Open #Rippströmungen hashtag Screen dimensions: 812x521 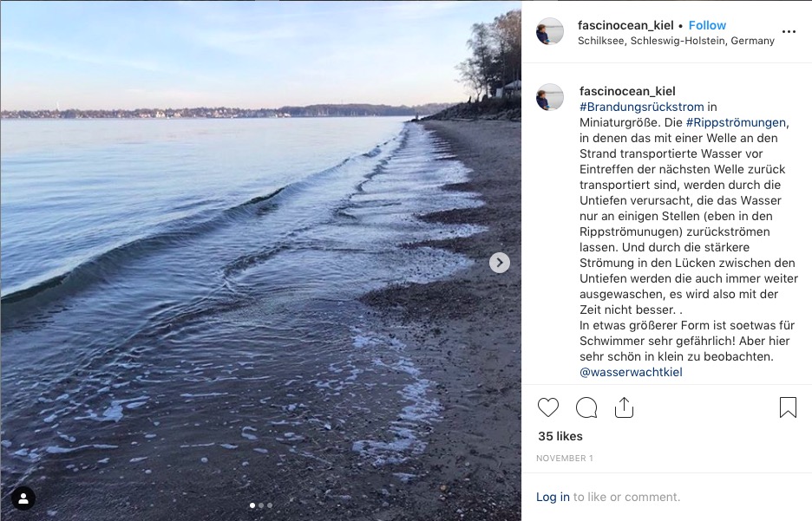pos(736,122)
